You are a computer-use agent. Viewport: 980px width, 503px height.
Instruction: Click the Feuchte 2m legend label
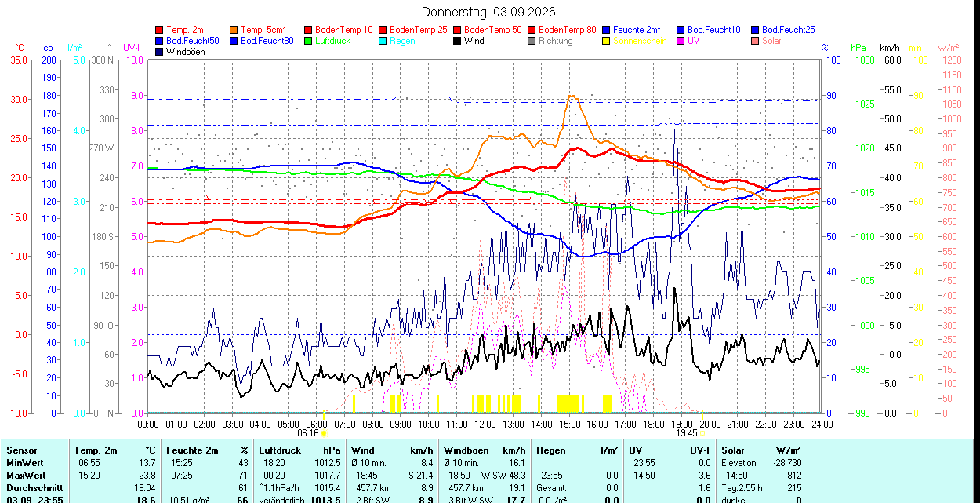(x=637, y=30)
